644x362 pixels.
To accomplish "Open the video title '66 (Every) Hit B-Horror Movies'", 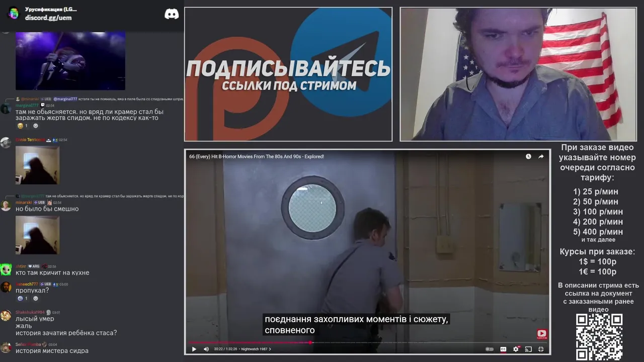I will pos(257,156).
